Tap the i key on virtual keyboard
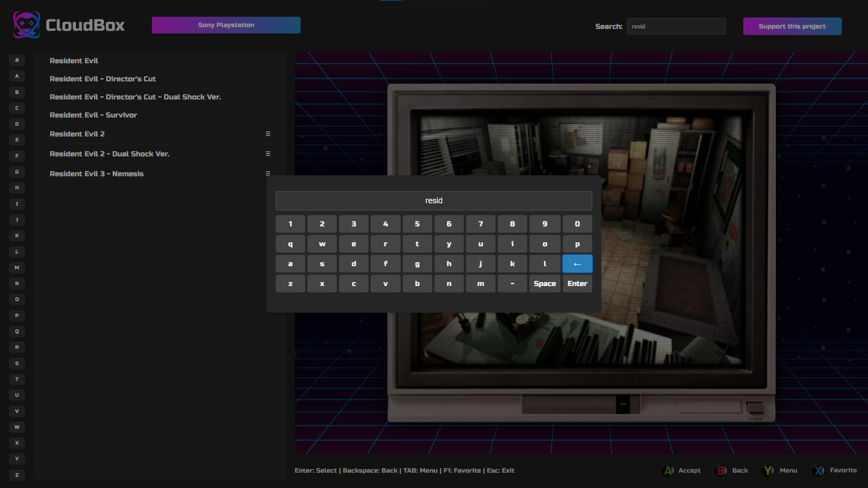Viewport: 868px width, 488px height. coord(512,244)
